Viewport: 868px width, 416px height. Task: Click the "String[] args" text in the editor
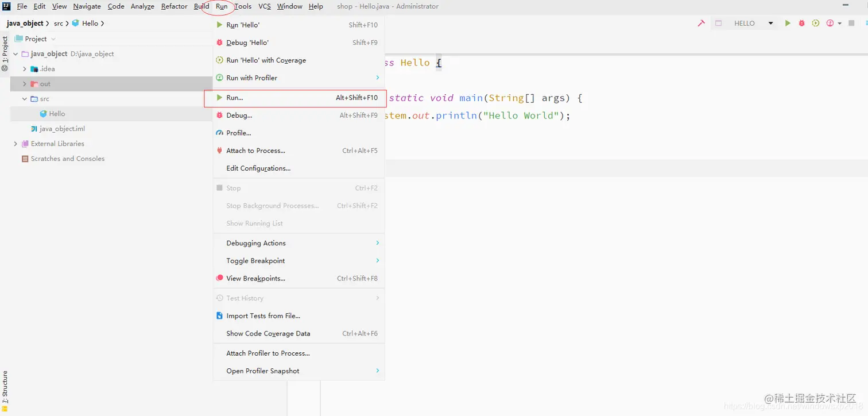527,98
